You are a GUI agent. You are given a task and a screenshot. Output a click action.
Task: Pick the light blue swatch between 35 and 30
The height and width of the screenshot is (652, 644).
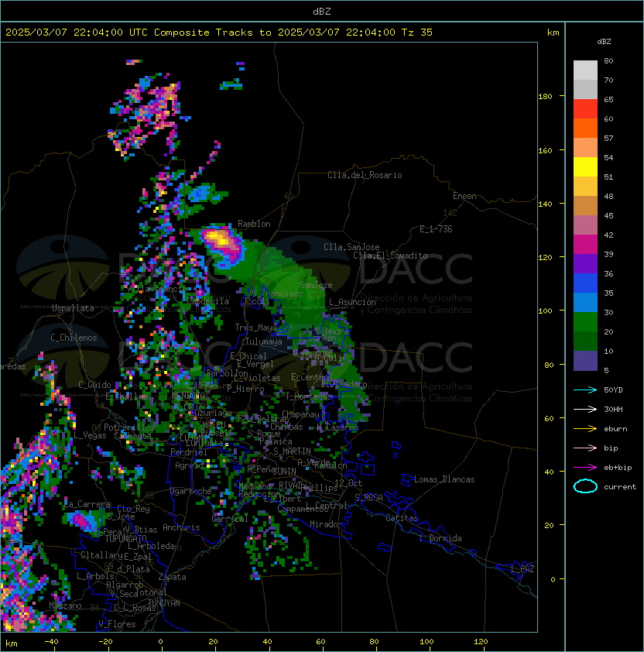(585, 303)
